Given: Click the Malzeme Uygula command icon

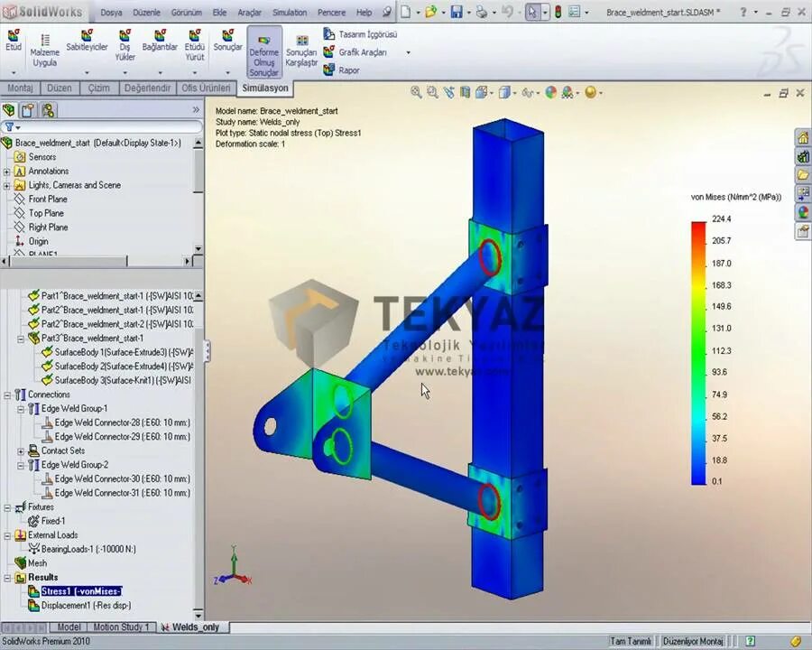Looking at the screenshot, I should click(x=44, y=45).
